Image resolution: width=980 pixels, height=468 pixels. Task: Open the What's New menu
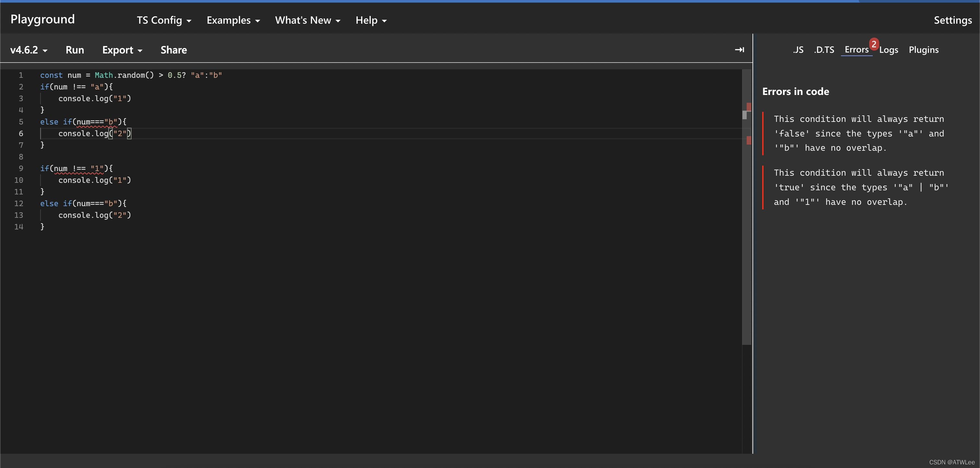(x=307, y=20)
